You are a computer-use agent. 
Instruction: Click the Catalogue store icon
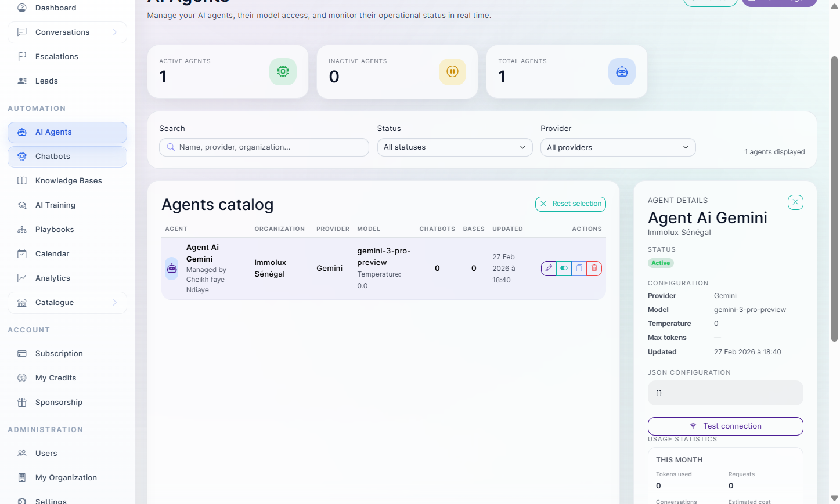coord(22,303)
